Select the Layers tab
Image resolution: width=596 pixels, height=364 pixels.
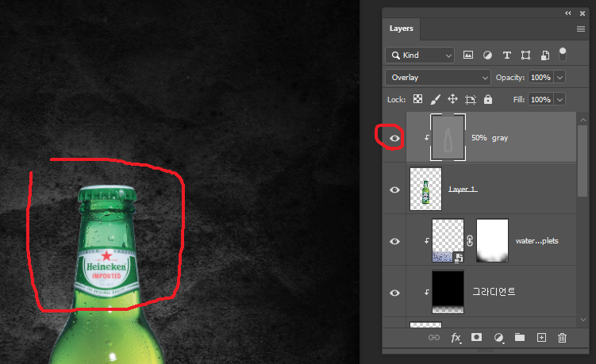[x=401, y=29]
